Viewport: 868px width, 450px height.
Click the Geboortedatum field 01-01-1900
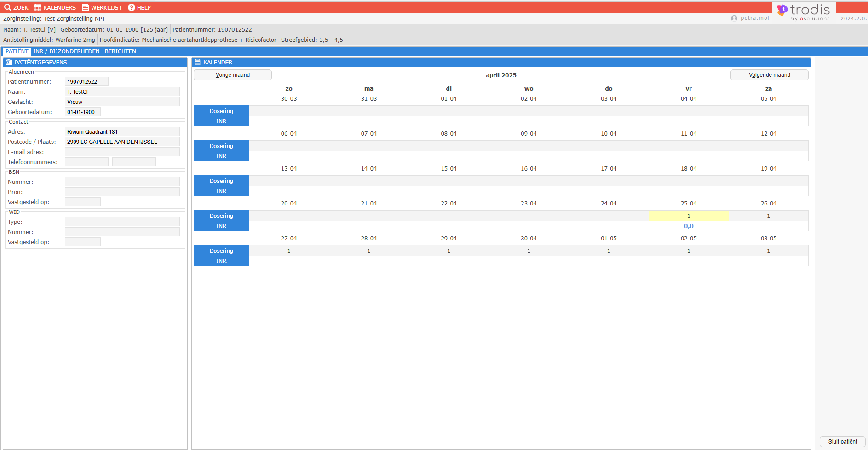[83, 112]
